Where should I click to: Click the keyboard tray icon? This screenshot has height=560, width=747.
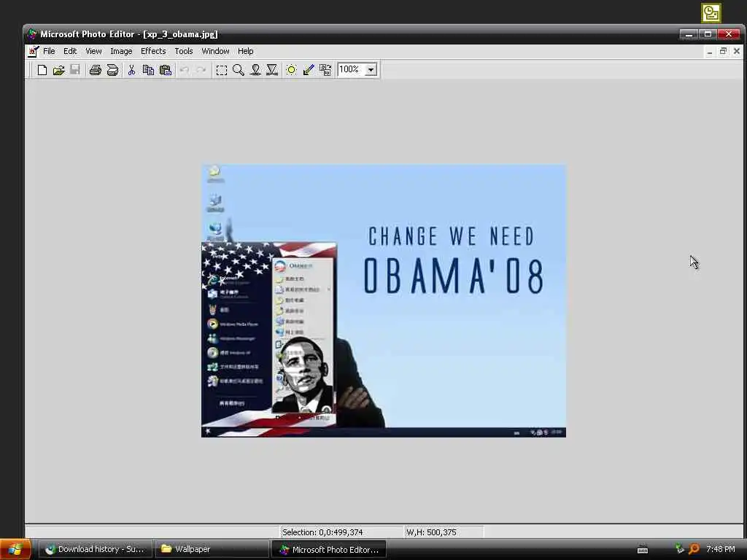tap(643, 550)
